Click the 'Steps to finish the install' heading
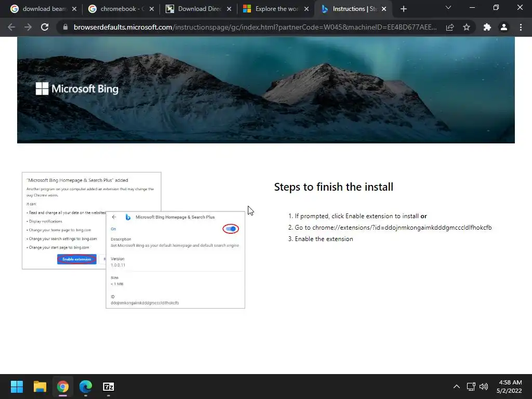 pyautogui.click(x=334, y=187)
